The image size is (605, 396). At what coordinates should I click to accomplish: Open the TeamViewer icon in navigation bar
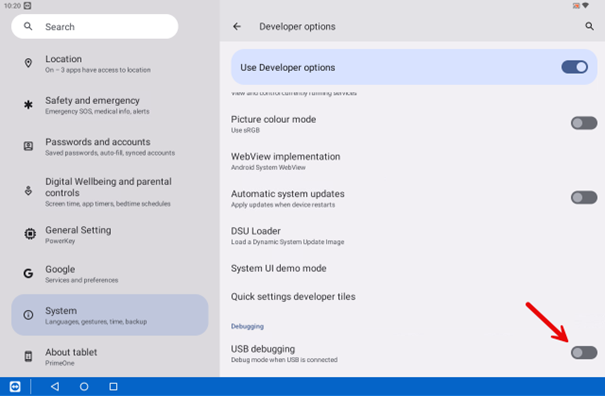point(15,386)
